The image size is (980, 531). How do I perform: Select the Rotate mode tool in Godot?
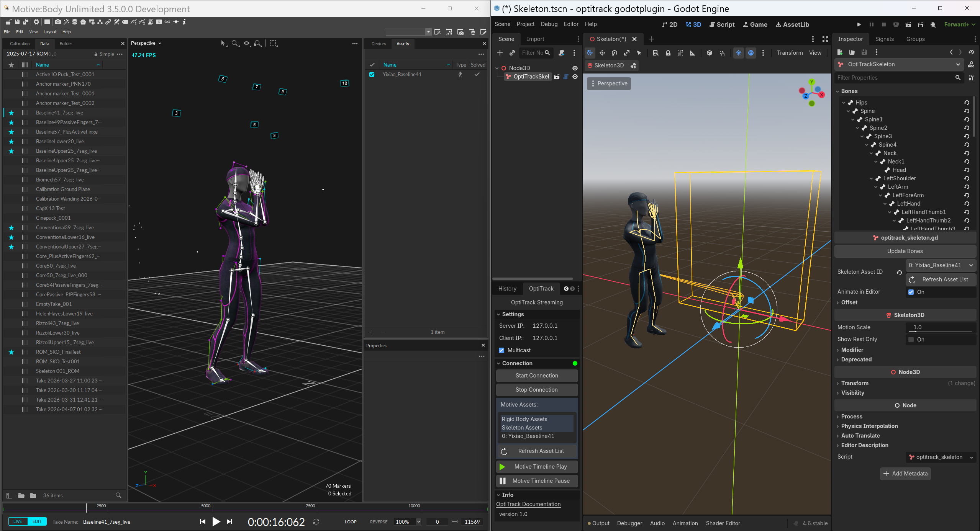pyautogui.click(x=615, y=53)
